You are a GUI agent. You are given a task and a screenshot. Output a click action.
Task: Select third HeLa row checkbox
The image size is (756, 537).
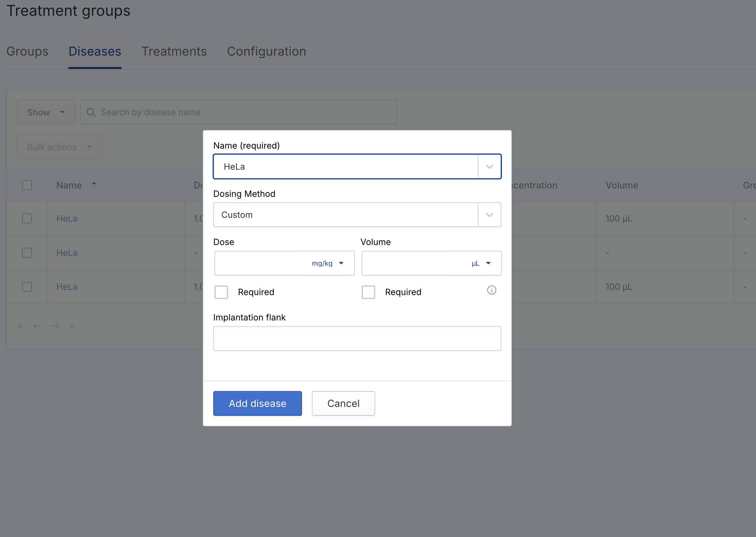coord(27,287)
